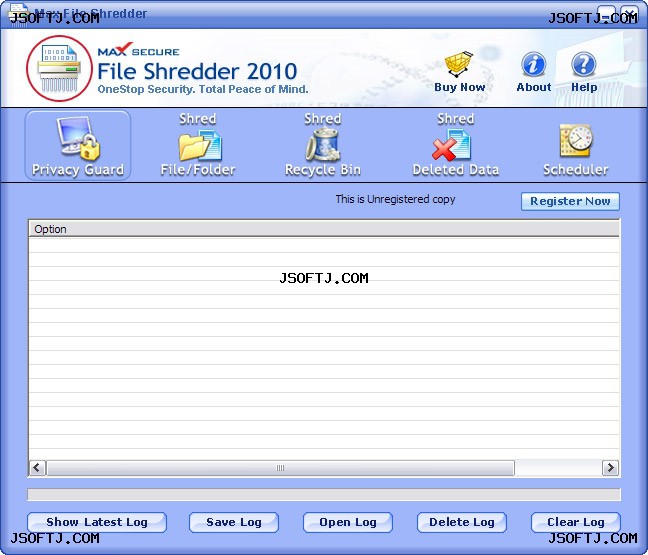648x555 pixels.
Task: Click the Clear Log button
Action: (x=576, y=522)
